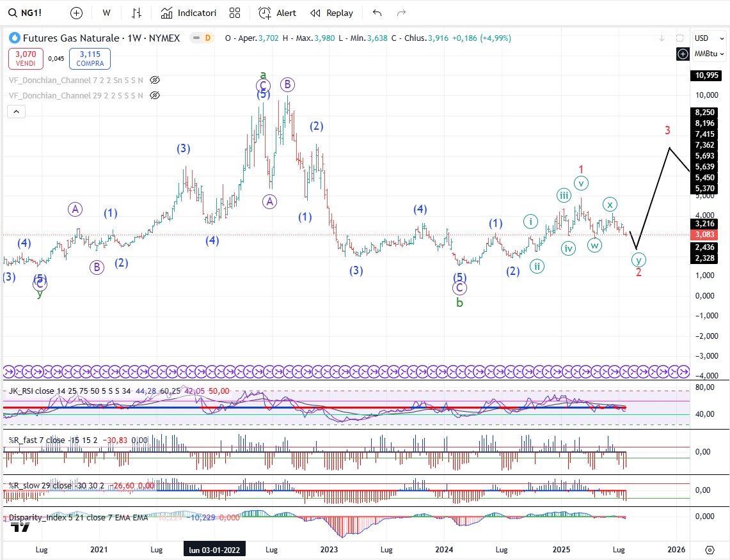Open the chart bar style selector
The image size is (730, 560).
coord(136,13)
